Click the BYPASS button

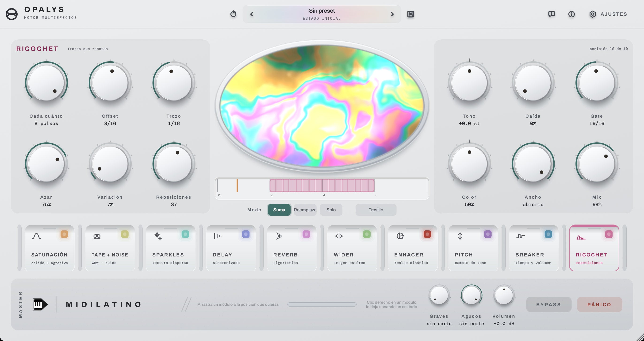click(548, 304)
